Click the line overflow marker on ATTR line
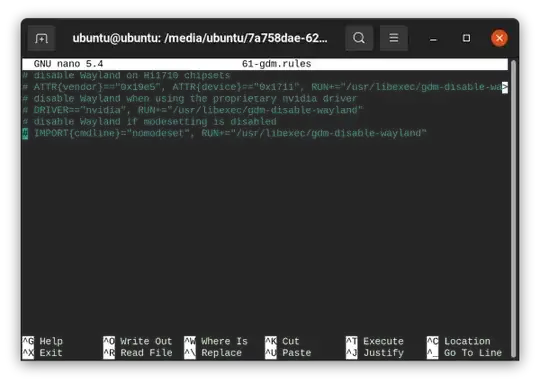Viewport: 540px width, 384px height. point(505,87)
